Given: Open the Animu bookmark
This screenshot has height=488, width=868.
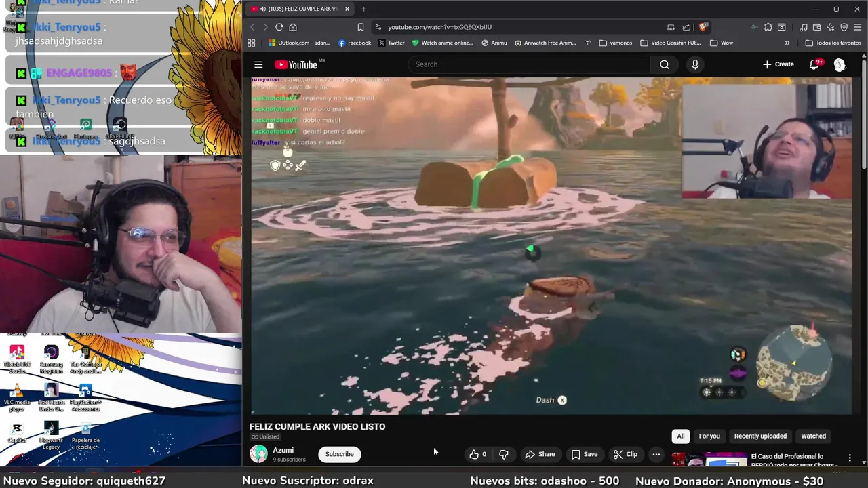Looking at the screenshot, I should [494, 43].
